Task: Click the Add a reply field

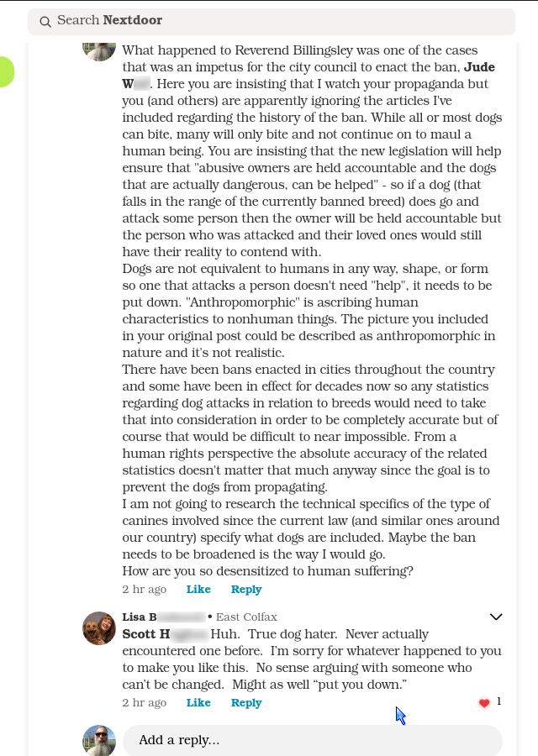Action: [x=312, y=740]
